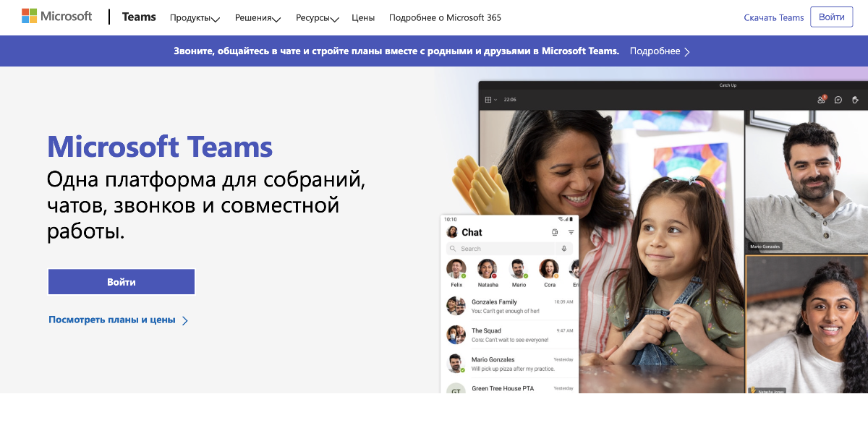Select Cora's avatar in the Chat panel

pos(550,269)
